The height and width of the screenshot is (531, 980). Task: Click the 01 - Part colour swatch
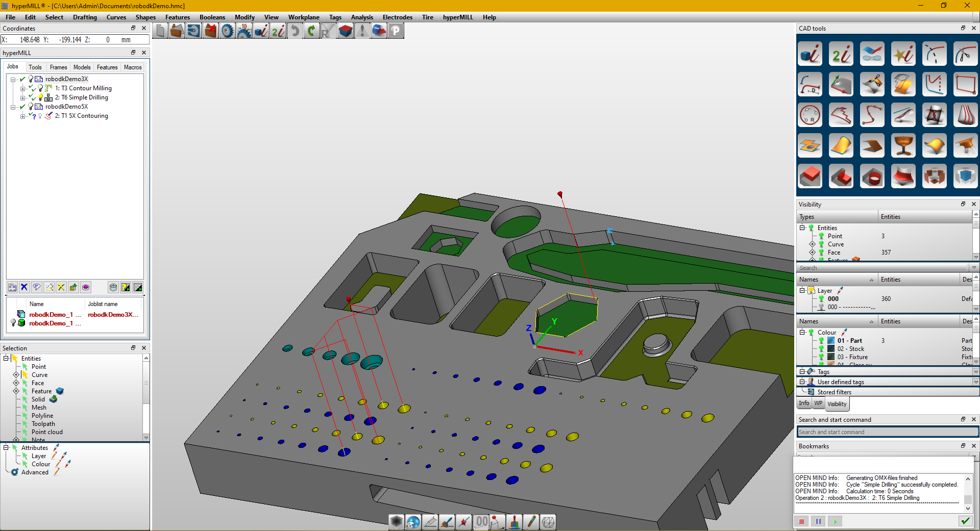tap(831, 341)
